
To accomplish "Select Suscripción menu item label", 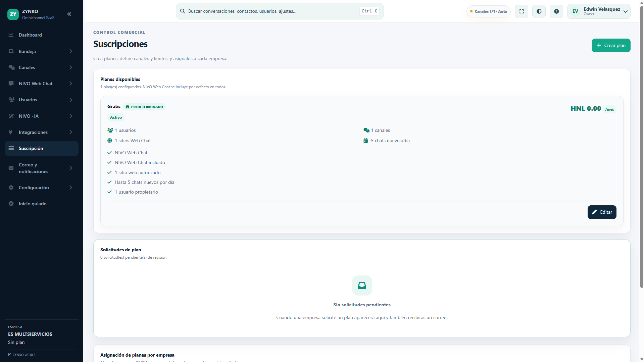I will tap(31, 148).
